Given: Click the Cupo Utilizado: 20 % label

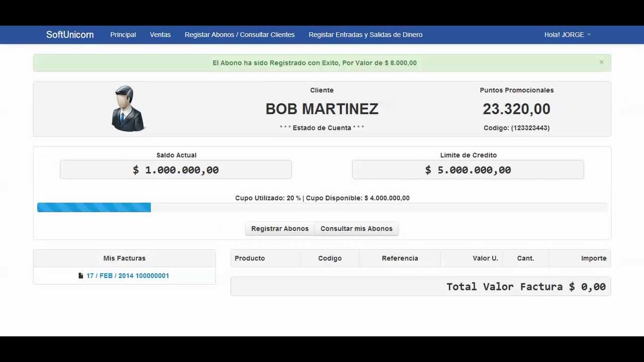Looking at the screenshot, I should (x=268, y=198).
